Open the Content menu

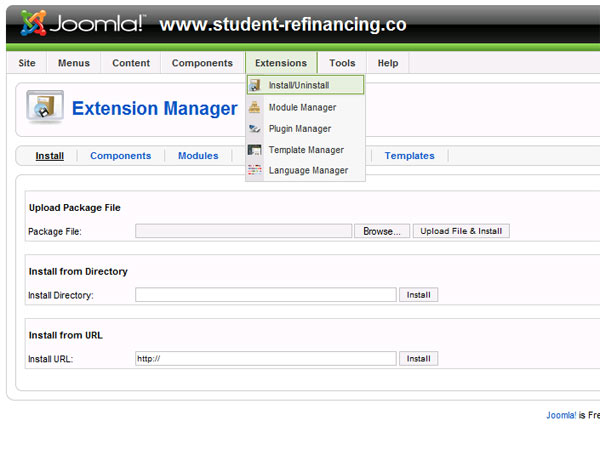131,63
